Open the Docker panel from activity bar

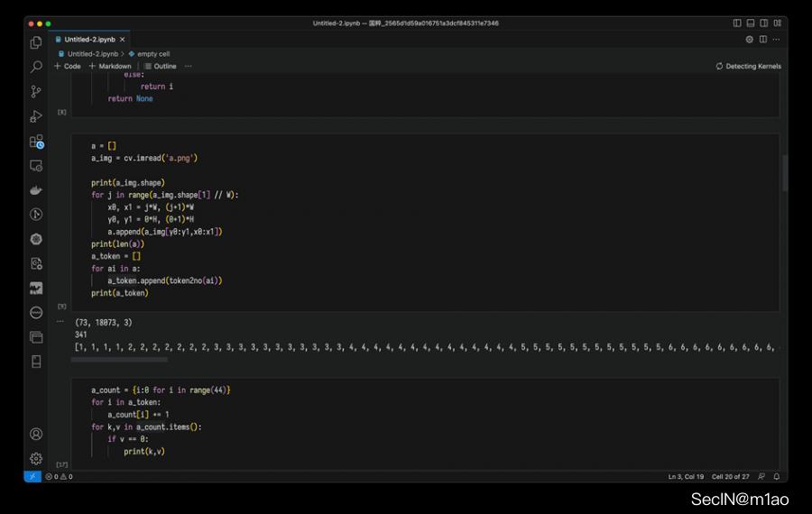pyautogui.click(x=36, y=190)
